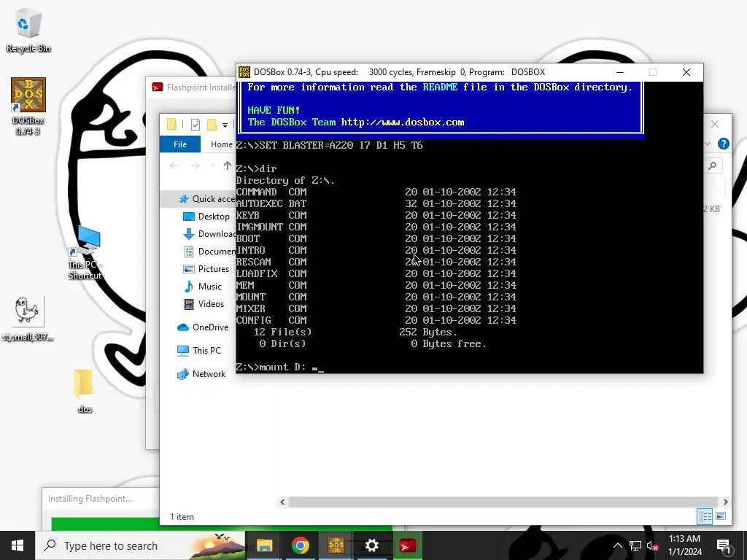This screenshot has width=747, height=560.
Task: Open Google Chrome from taskbar
Action: [x=300, y=545]
